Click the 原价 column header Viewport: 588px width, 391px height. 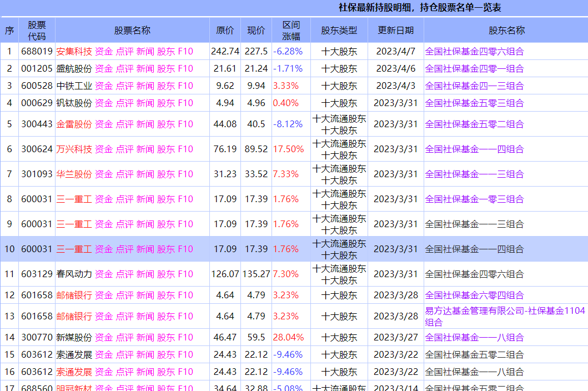point(225,31)
